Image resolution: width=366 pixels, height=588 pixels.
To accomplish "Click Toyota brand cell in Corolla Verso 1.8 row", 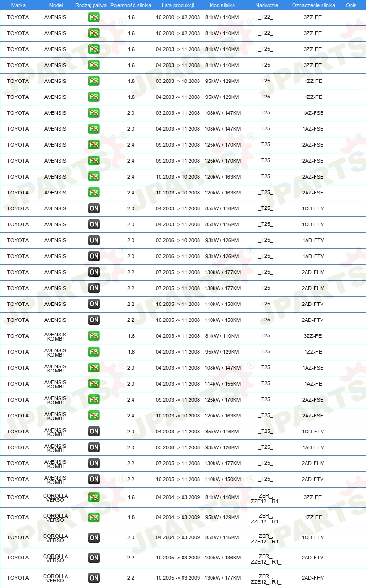I will 18,517.
